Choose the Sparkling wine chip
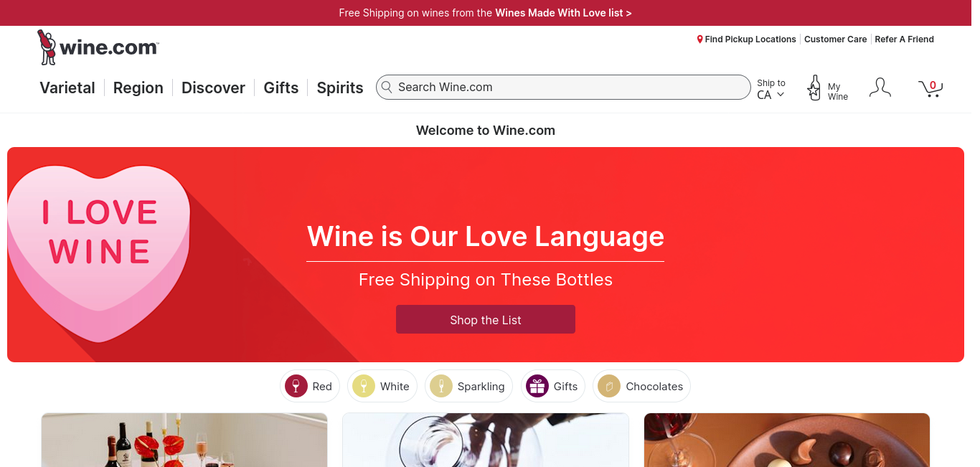This screenshot has width=980, height=467. (x=468, y=386)
